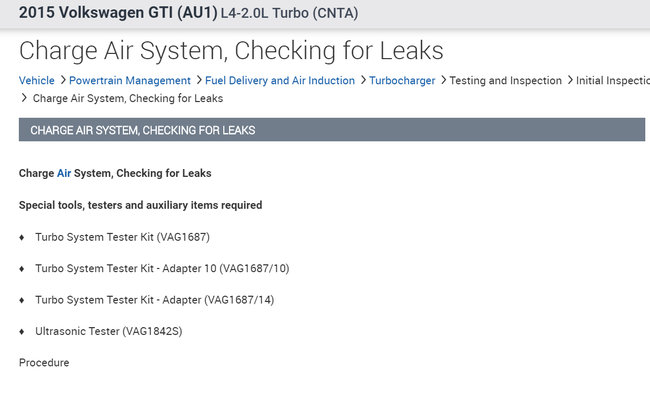
Task: Click the blue Air hyperlink in the subheading
Action: [64, 173]
